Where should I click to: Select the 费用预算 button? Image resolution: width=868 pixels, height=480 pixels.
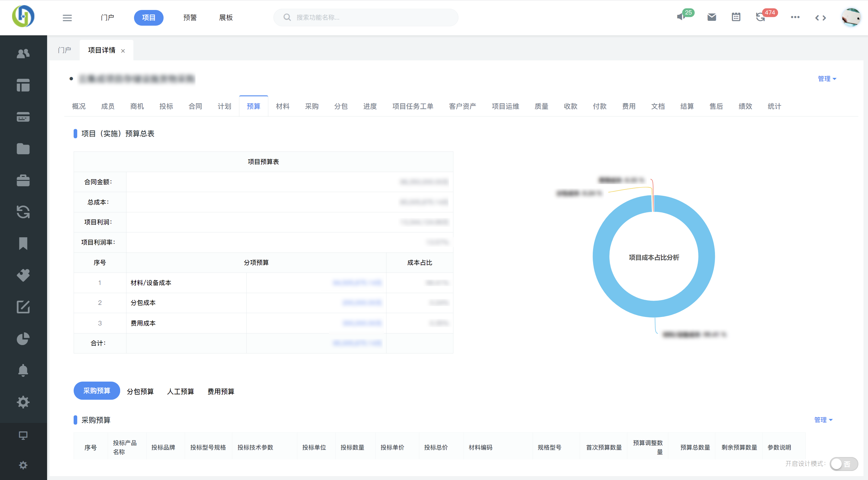pos(221,391)
